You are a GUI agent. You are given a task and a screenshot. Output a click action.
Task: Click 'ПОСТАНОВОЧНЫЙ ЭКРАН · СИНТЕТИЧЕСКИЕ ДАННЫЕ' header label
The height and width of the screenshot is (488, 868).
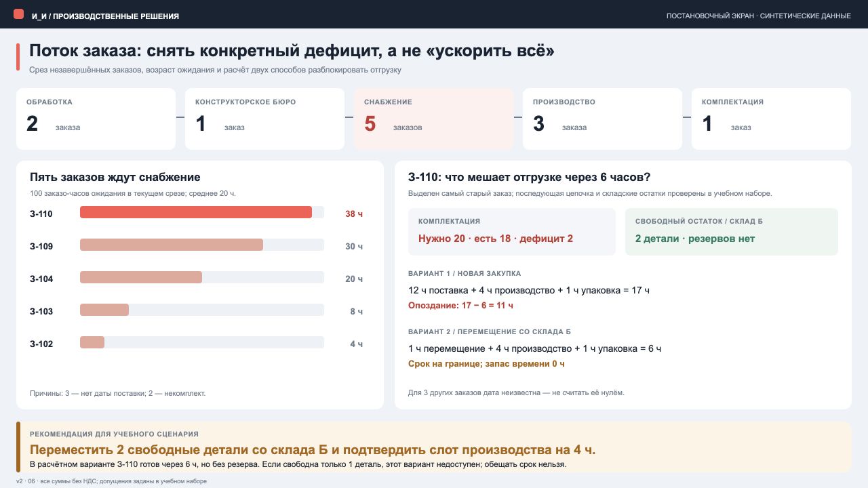tap(759, 16)
